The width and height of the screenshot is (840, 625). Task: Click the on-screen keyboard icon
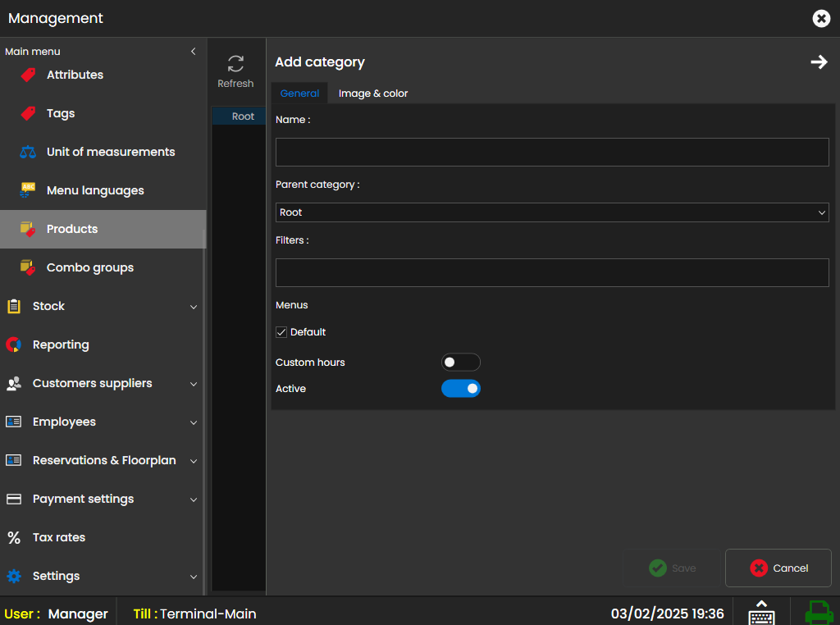click(761, 613)
